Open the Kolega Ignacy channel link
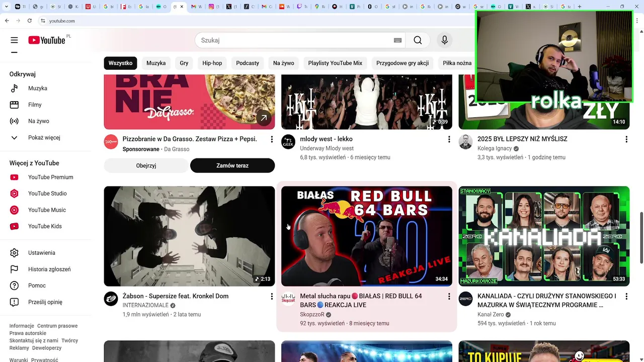 (494, 148)
